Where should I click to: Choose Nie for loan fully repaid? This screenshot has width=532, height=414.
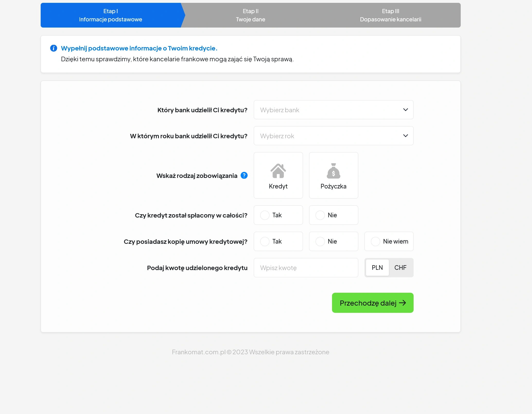pos(334,215)
